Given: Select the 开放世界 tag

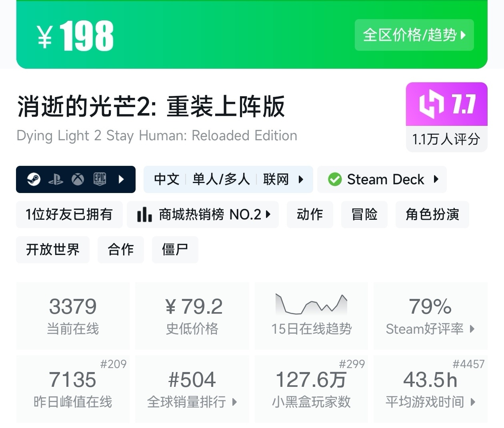Looking at the screenshot, I should (x=53, y=250).
